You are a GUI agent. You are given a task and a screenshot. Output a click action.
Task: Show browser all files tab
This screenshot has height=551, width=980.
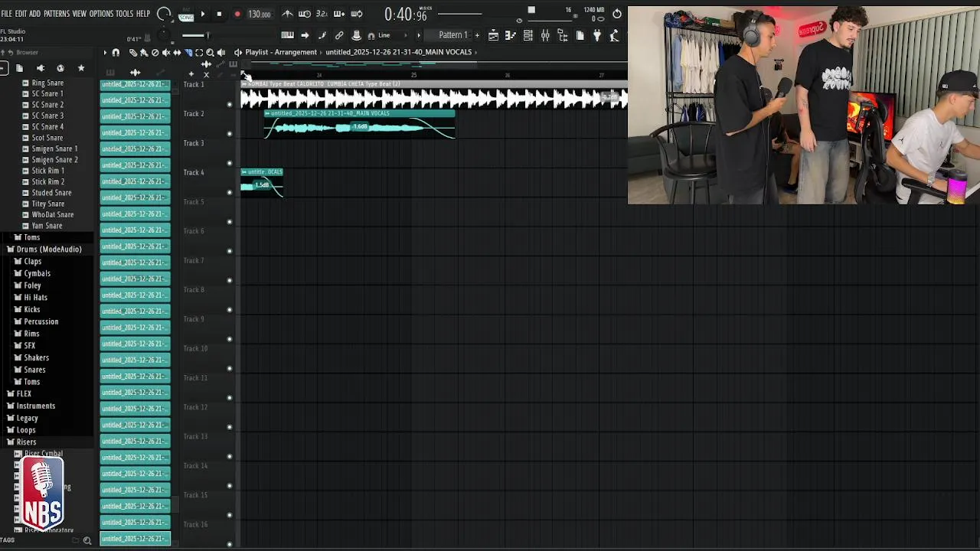[19, 68]
